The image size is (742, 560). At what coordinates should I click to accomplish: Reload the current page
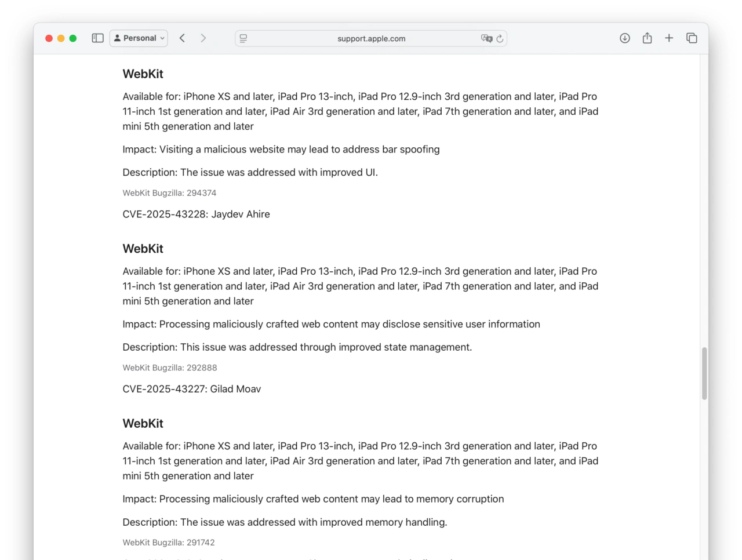pos(500,38)
